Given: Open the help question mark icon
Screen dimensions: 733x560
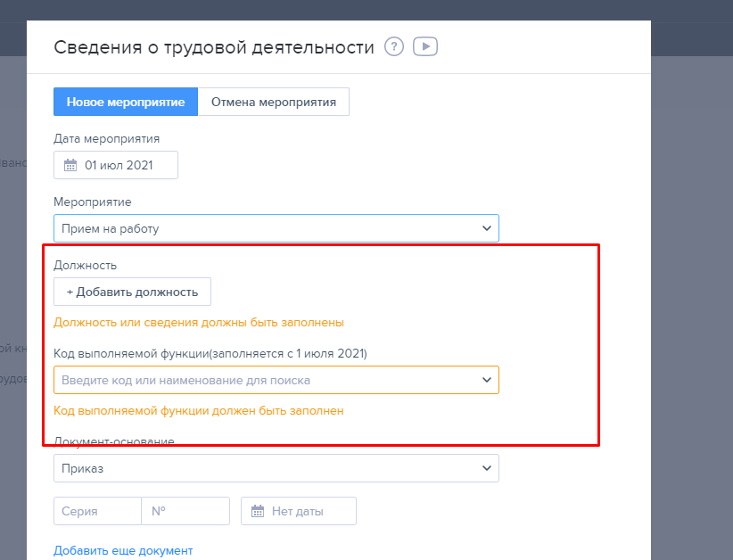Looking at the screenshot, I should point(394,46).
